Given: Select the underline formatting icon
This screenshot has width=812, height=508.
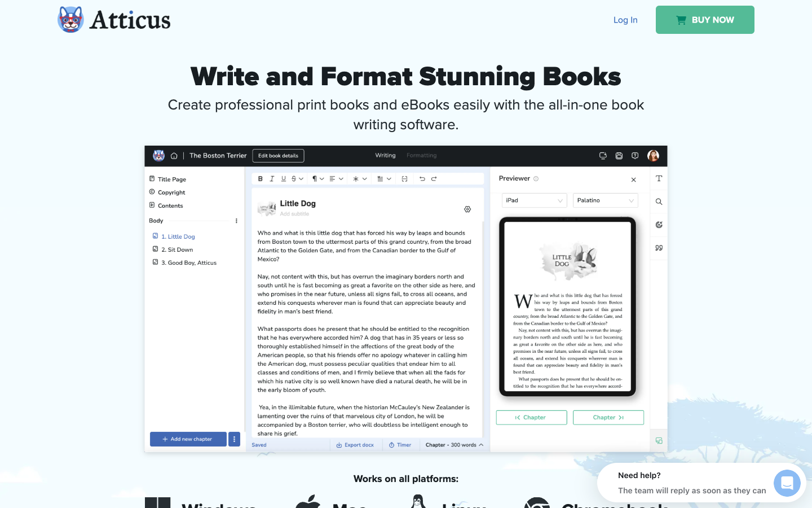Looking at the screenshot, I should 283,178.
